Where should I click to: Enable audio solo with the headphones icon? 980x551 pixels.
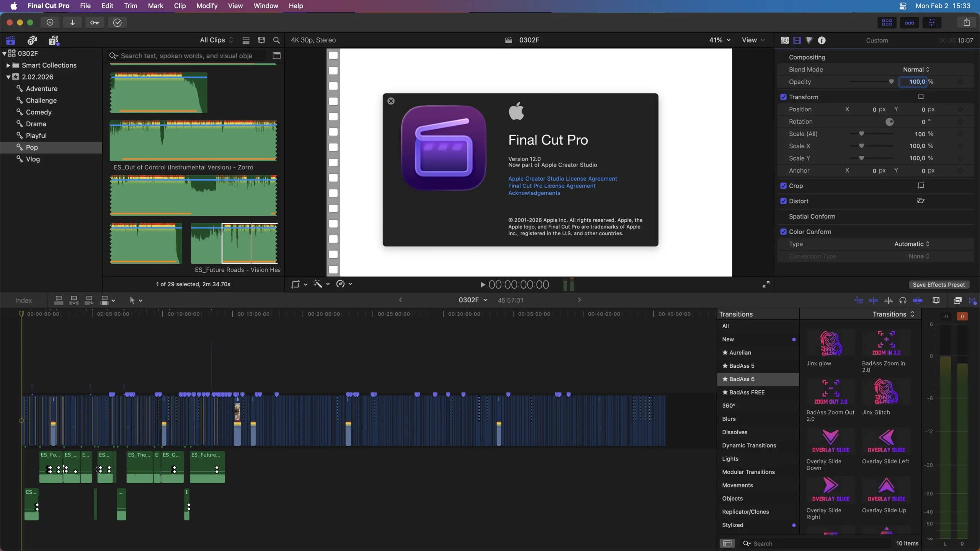(x=903, y=300)
